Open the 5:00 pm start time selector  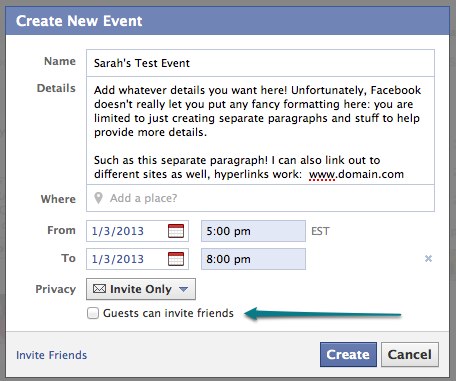coord(253,231)
